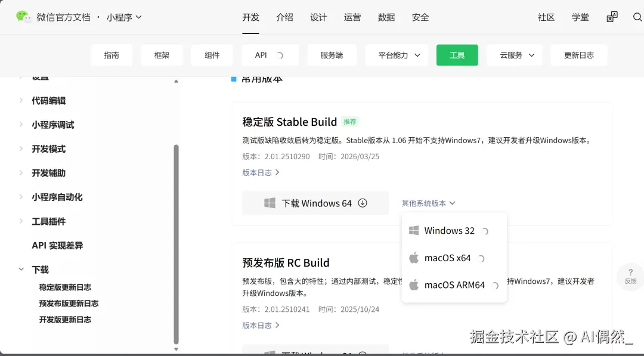Click the Windows logo in the Stable download button
The image size is (644, 356).
[270, 203]
